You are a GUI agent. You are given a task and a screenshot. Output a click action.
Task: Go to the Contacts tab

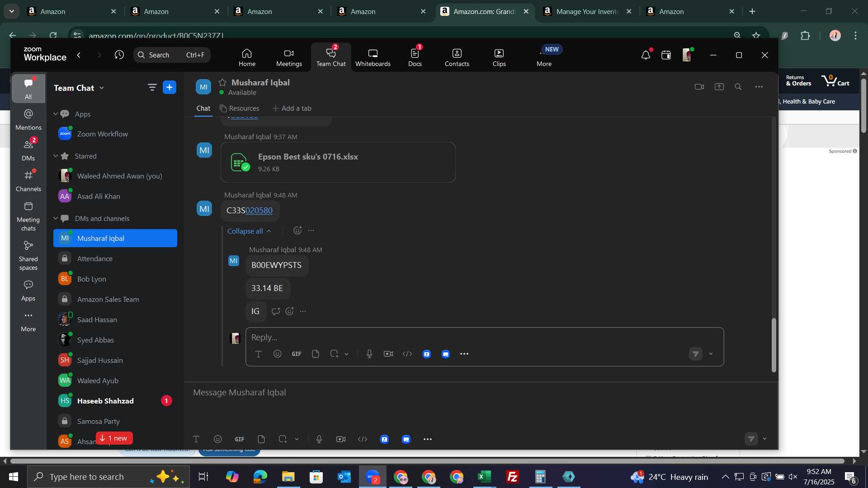pos(457,57)
